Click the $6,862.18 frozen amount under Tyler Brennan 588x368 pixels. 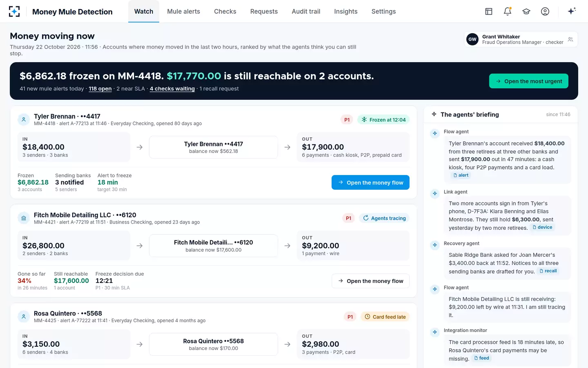click(x=33, y=182)
